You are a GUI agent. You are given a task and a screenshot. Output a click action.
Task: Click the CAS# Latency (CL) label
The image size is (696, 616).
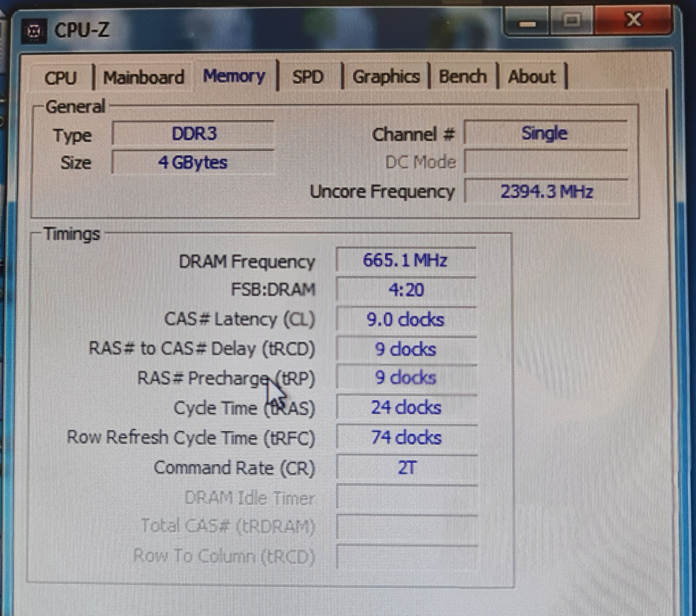tap(240, 320)
